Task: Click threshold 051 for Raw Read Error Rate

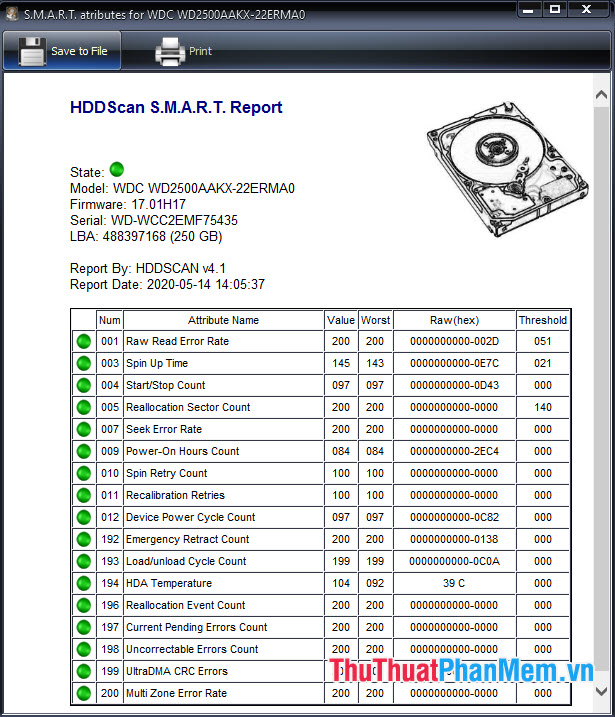Action: click(x=543, y=342)
